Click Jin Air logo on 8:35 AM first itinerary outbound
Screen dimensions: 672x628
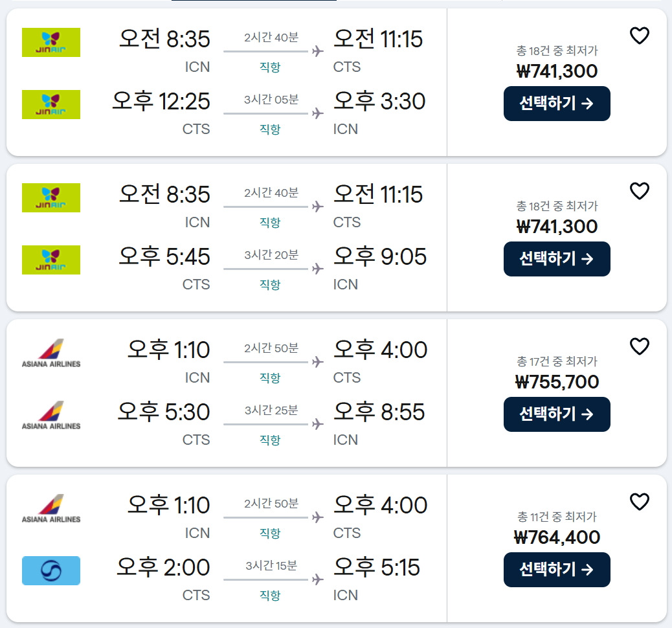[51, 42]
